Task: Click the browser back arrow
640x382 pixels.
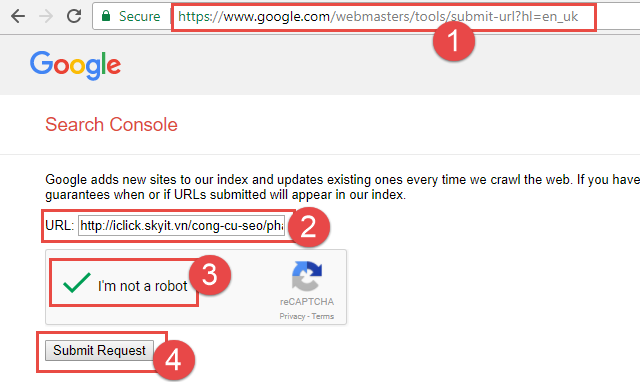Action: click(x=18, y=16)
